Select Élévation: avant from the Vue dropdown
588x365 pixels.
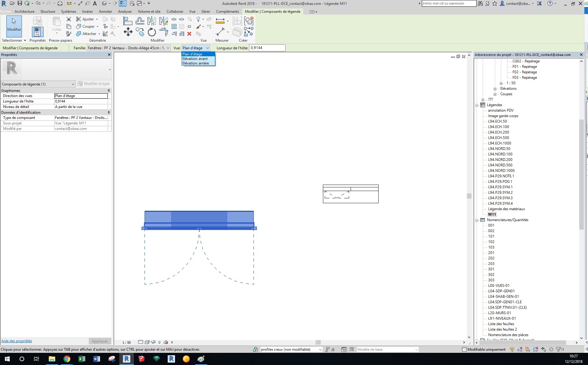(195, 59)
